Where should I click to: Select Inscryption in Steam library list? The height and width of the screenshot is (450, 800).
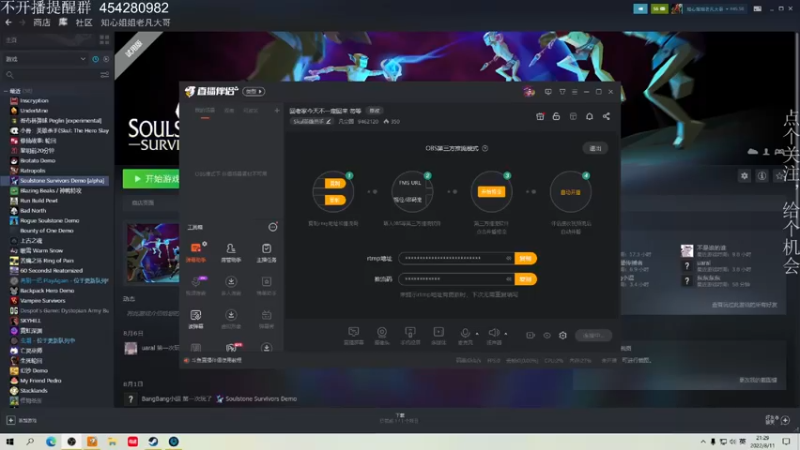34,101
